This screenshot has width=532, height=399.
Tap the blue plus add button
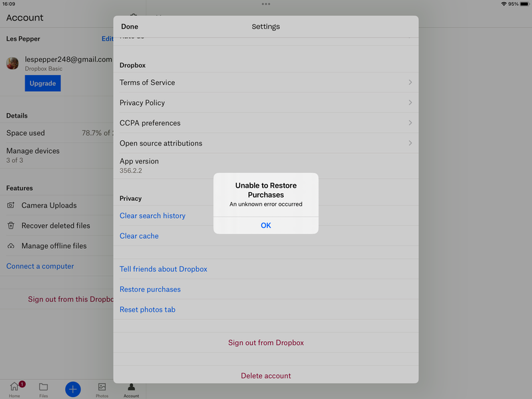click(x=72, y=389)
